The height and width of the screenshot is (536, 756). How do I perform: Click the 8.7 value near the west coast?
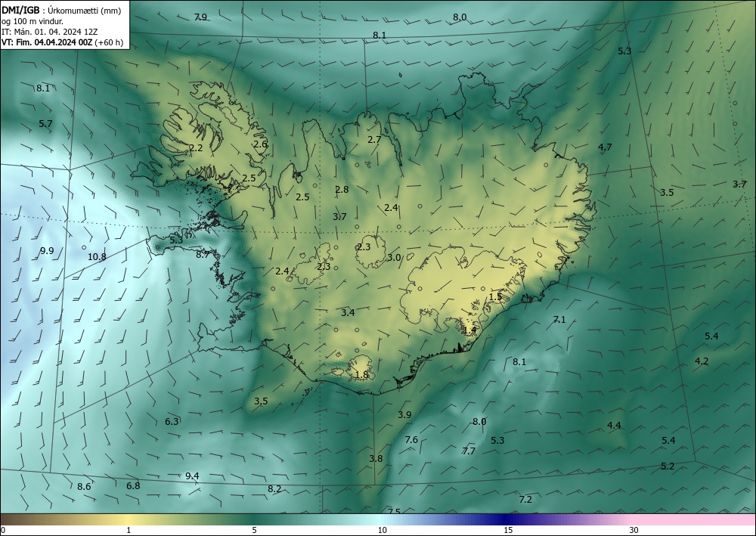pyautogui.click(x=203, y=255)
